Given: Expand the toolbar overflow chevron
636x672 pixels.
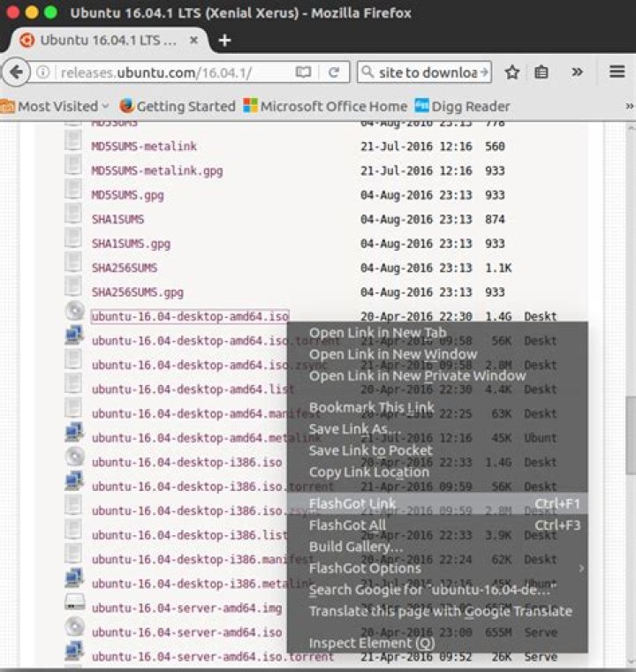Looking at the screenshot, I should click(578, 72).
